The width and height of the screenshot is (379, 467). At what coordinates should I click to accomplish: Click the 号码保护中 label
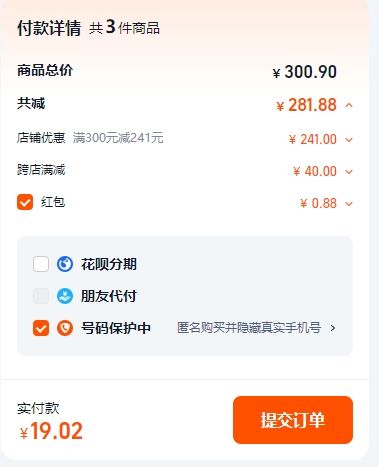(116, 328)
